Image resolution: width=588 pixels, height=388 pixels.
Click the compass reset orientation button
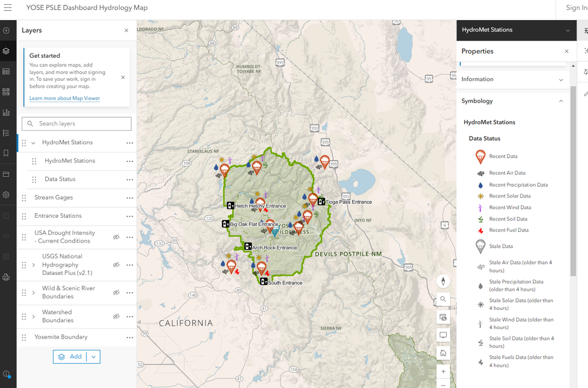pyautogui.click(x=443, y=281)
